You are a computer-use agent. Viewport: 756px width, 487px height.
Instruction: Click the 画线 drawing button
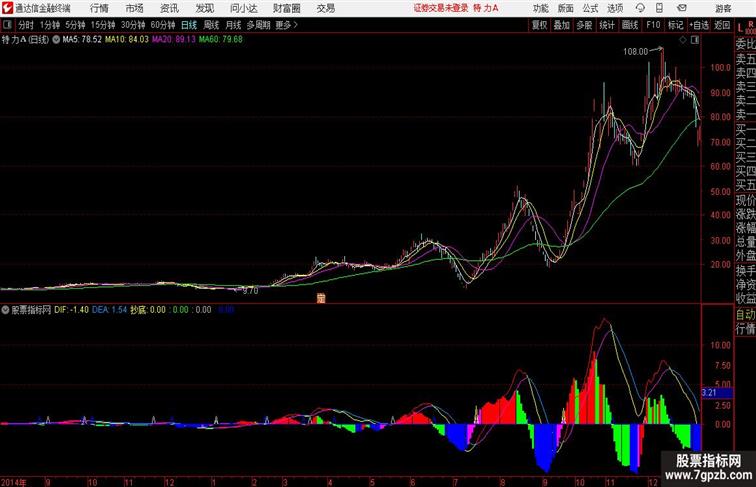[x=630, y=25]
